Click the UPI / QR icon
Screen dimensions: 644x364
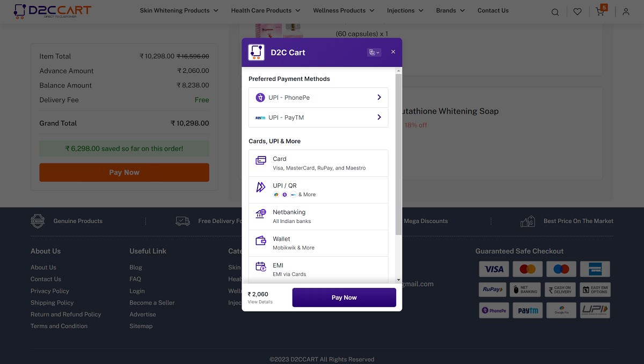(x=261, y=187)
